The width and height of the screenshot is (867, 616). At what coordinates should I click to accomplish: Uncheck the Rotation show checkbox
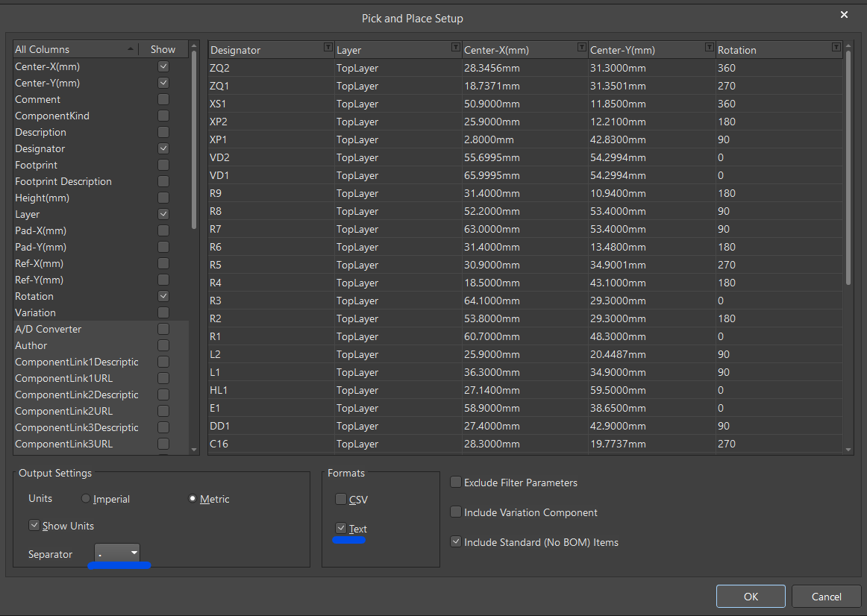point(163,296)
